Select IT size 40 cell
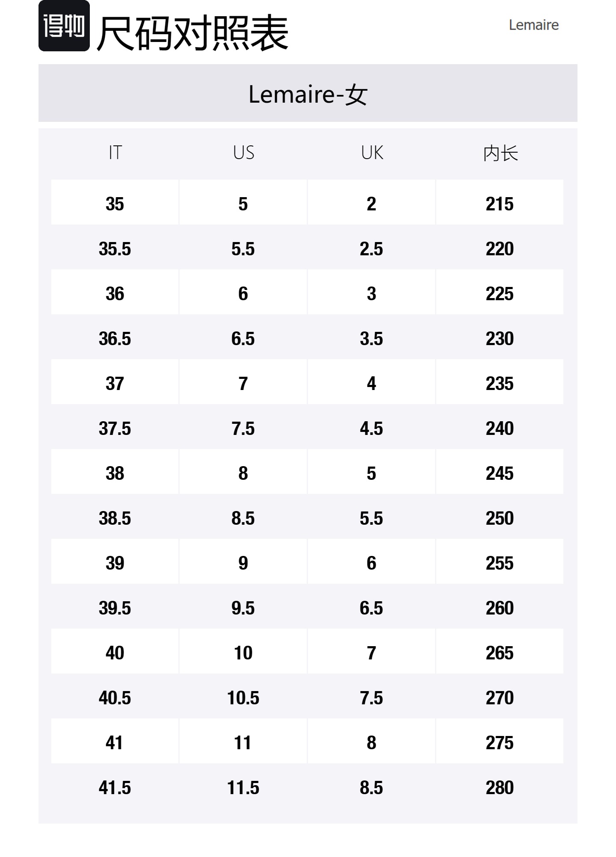This screenshot has height=857, width=616. coord(115,653)
